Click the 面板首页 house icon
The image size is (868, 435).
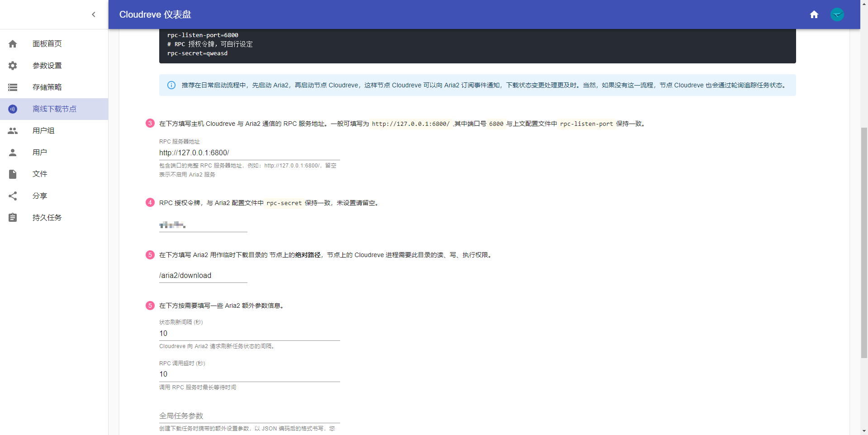coord(13,44)
